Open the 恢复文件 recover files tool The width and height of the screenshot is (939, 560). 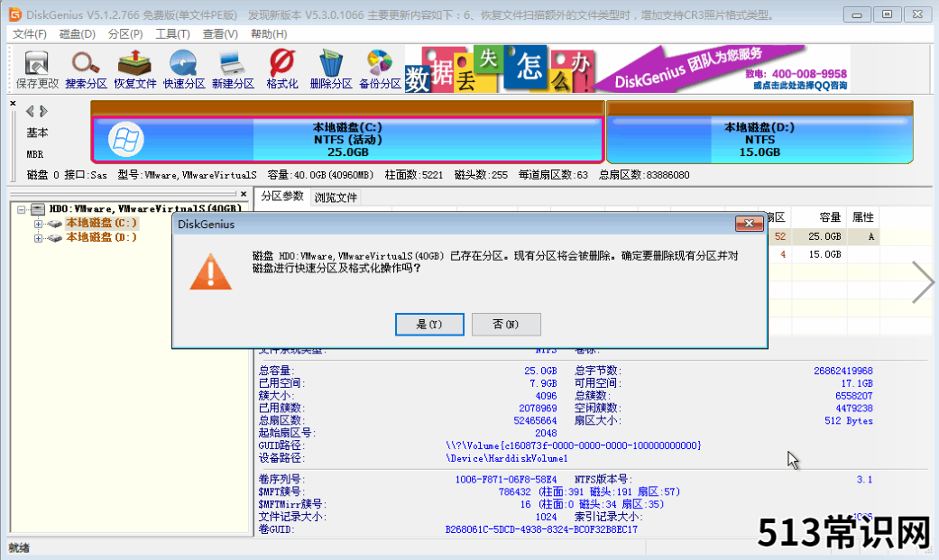(x=134, y=70)
